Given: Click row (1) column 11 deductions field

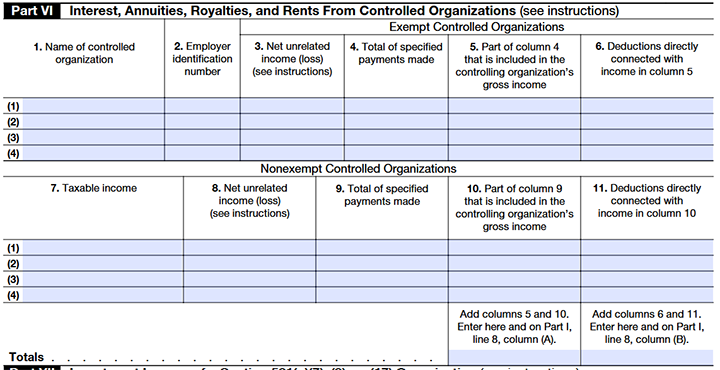Looking at the screenshot, I should (647, 248).
